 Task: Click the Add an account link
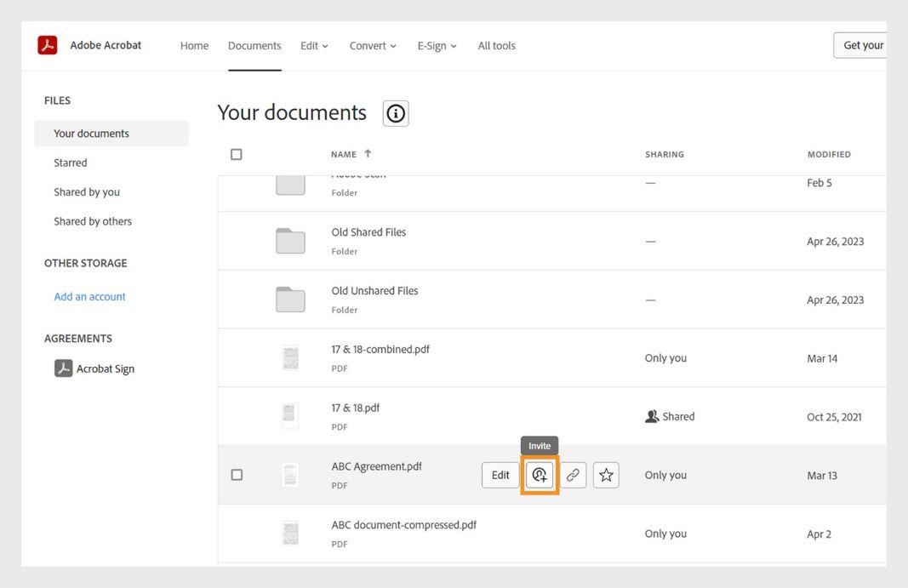(x=89, y=295)
